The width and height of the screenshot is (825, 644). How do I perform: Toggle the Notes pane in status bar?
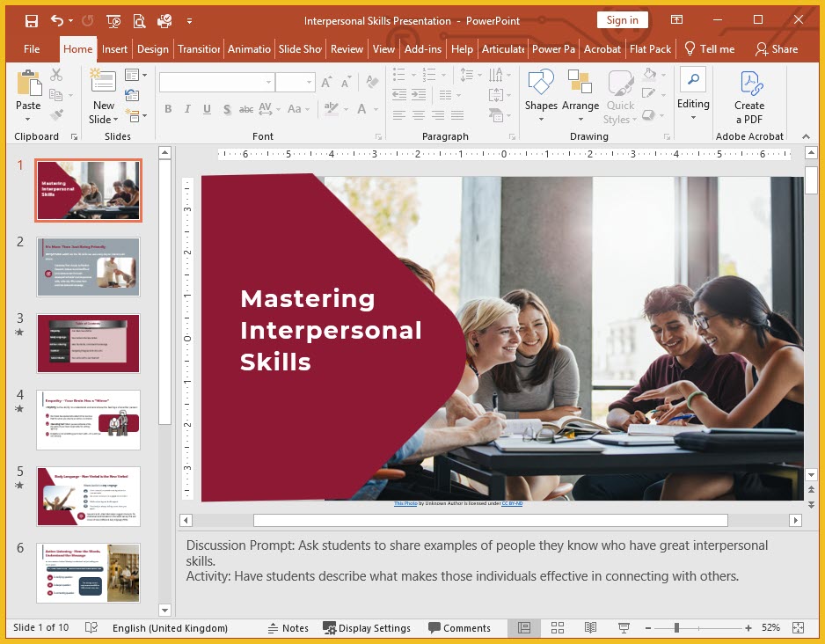288,627
